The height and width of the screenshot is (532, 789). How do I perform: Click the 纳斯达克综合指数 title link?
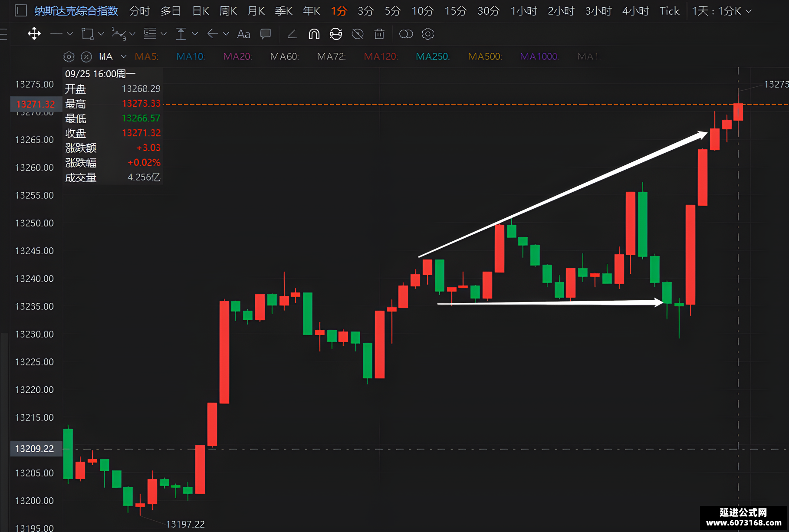[76, 11]
